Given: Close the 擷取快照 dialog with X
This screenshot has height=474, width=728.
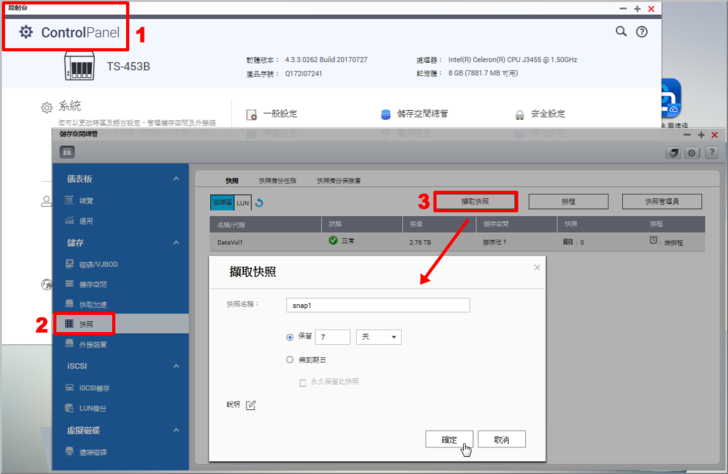Looking at the screenshot, I should click(537, 267).
